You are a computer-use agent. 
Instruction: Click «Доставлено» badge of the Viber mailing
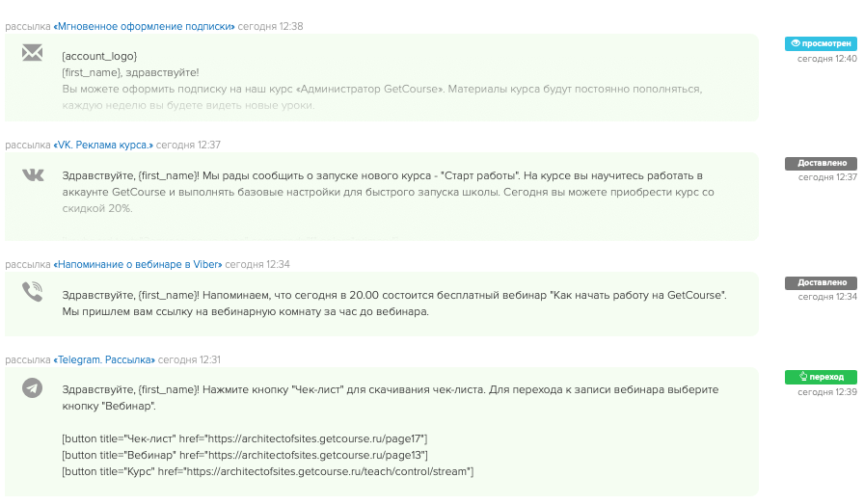click(821, 282)
